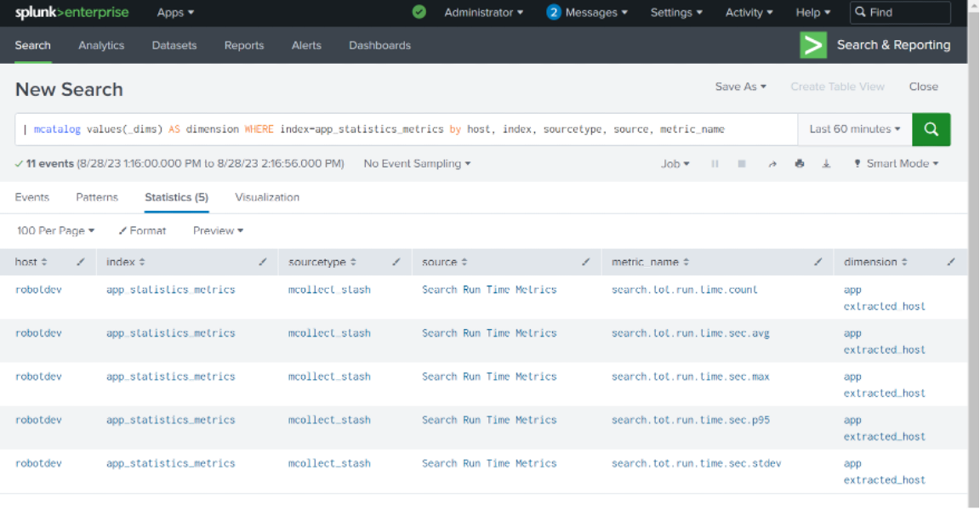Run search with green magnifier button
Screen dimensions: 980x510
931,129
